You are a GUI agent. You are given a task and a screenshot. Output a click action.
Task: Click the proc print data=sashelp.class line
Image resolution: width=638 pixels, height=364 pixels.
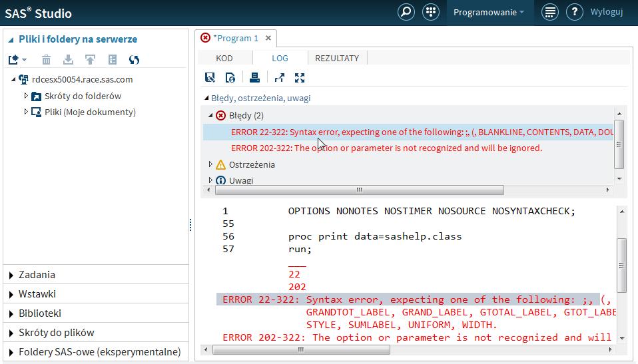click(375, 236)
